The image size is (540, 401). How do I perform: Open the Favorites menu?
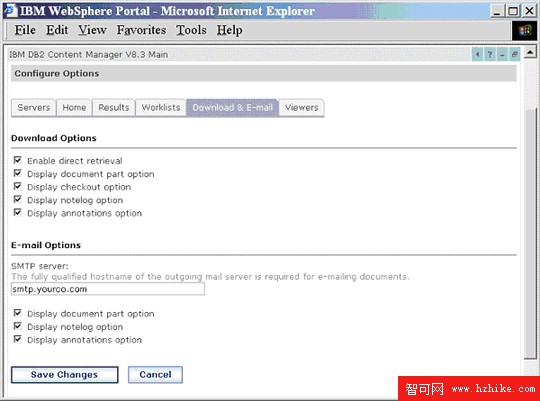tap(141, 30)
